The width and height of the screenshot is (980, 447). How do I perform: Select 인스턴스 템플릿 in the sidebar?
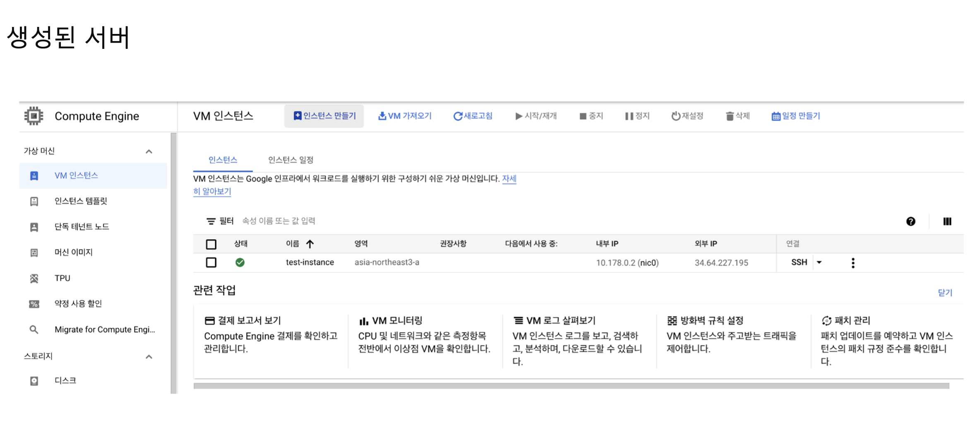pyautogui.click(x=81, y=201)
